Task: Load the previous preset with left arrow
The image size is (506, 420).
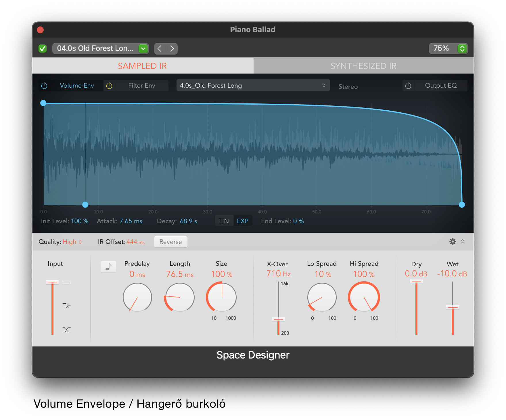Action: (x=160, y=49)
